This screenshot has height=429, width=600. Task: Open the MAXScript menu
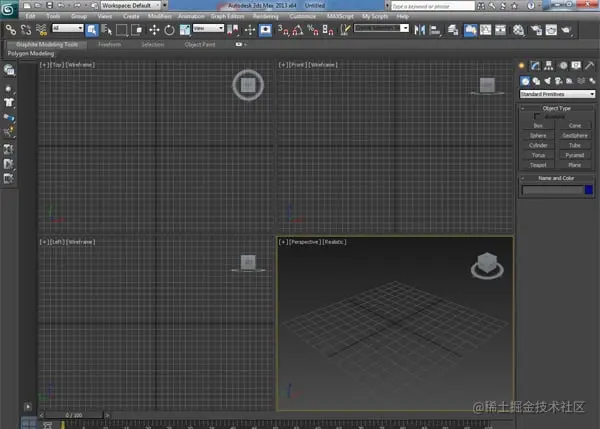click(x=340, y=16)
